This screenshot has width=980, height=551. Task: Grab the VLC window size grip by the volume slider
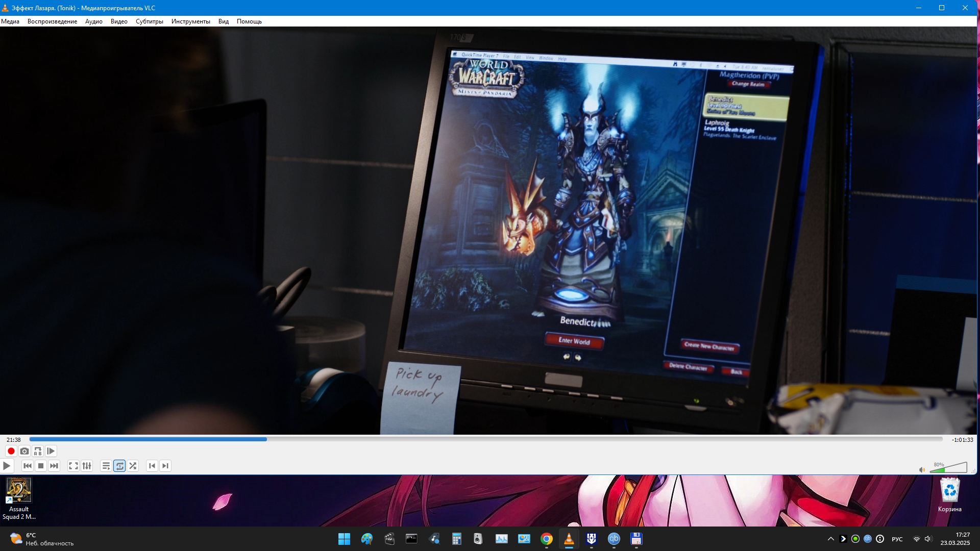(973, 470)
